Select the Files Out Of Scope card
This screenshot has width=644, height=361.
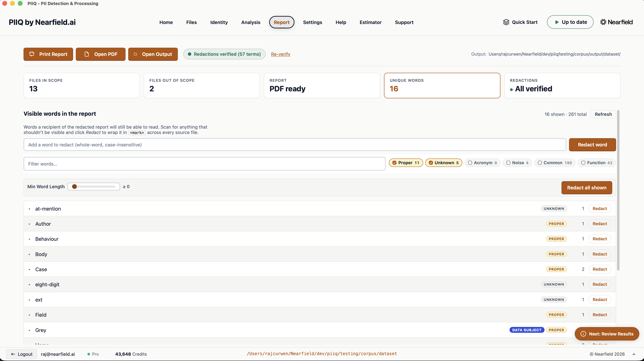pyautogui.click(x=202, y=85)
